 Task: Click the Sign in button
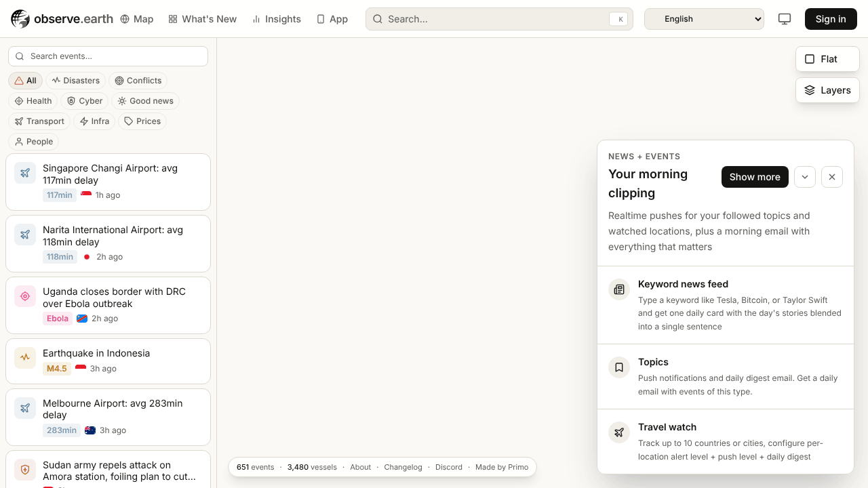[831, 19]
